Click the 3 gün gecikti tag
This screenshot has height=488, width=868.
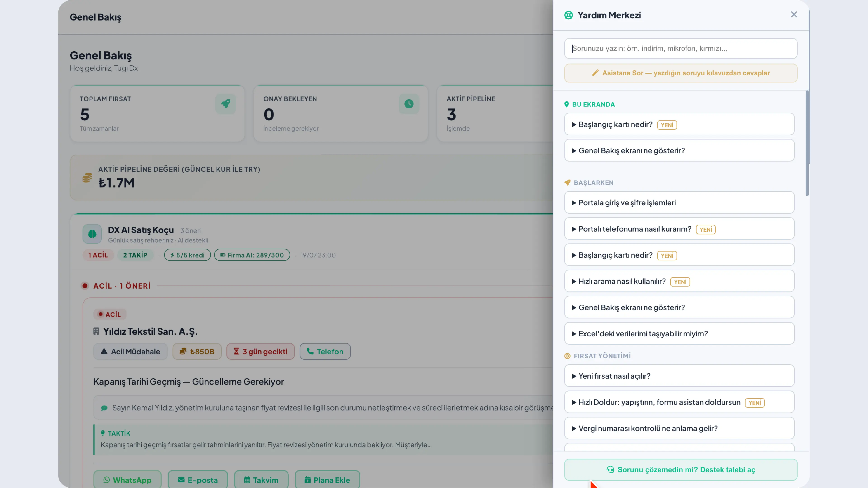260,351
